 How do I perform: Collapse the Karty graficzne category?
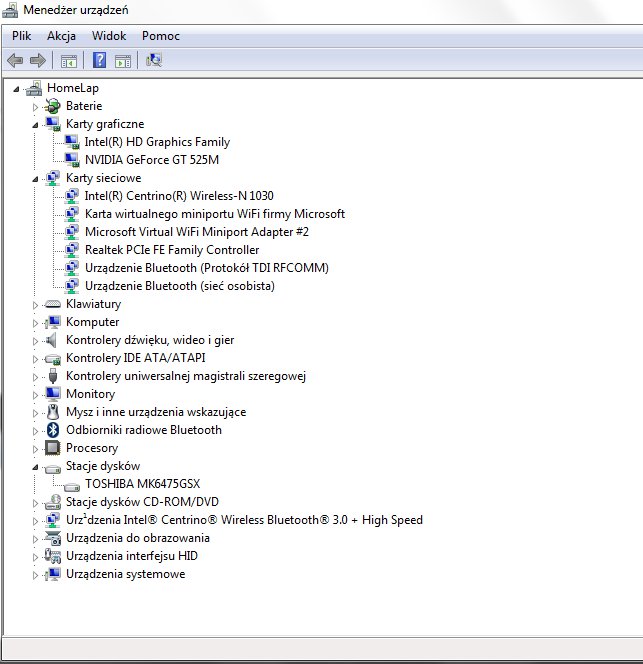(x=35, y=125)
